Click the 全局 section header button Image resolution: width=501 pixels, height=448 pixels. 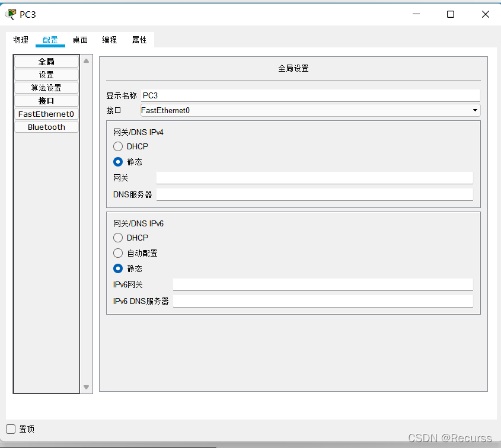click(x=46, y=62)
